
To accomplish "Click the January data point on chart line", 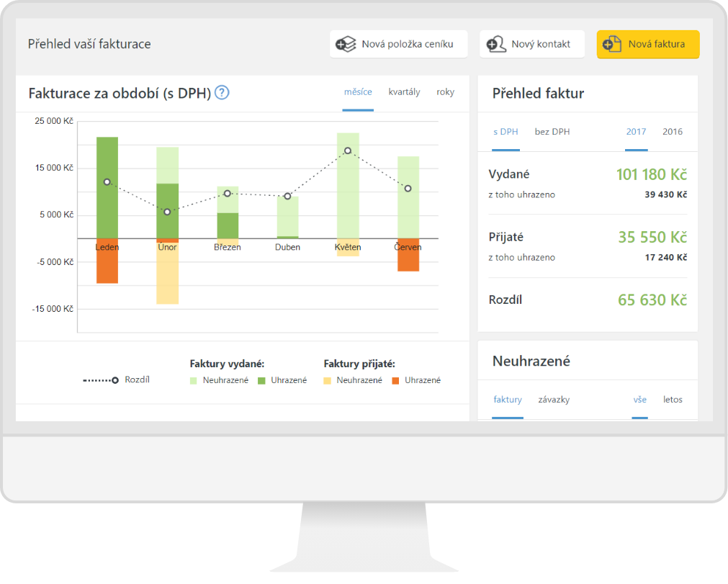I will click(107, 182).
